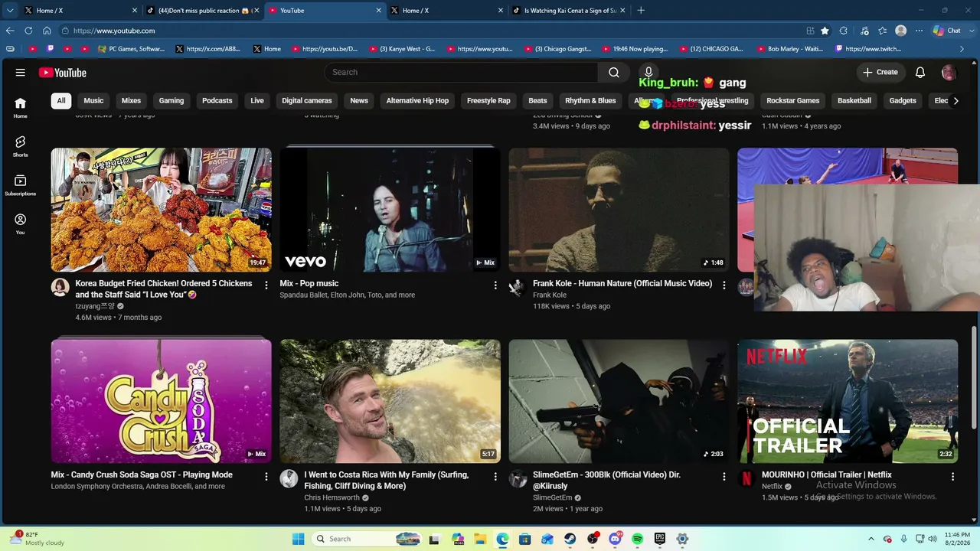
Task: Open the tab search dropdown in the browser
Action: [10, 11]
